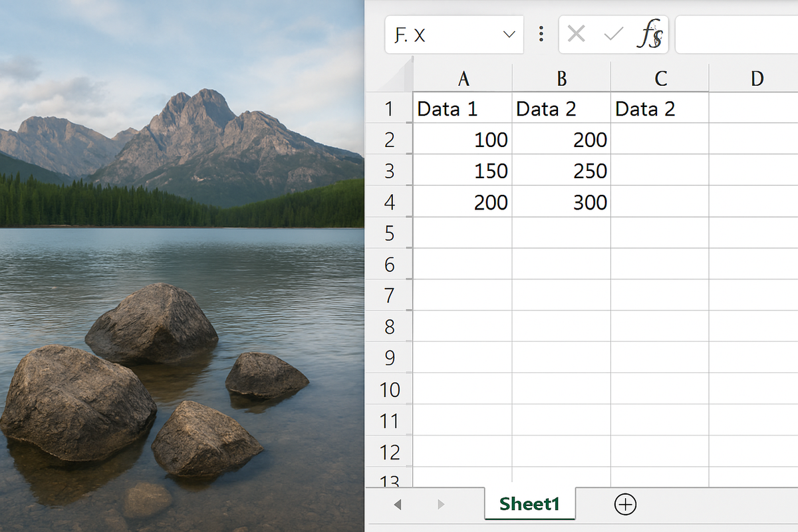The width and height of the screenshot is (798, 532).
Task: Select row 10 header
Action: [x=389, y=390]
